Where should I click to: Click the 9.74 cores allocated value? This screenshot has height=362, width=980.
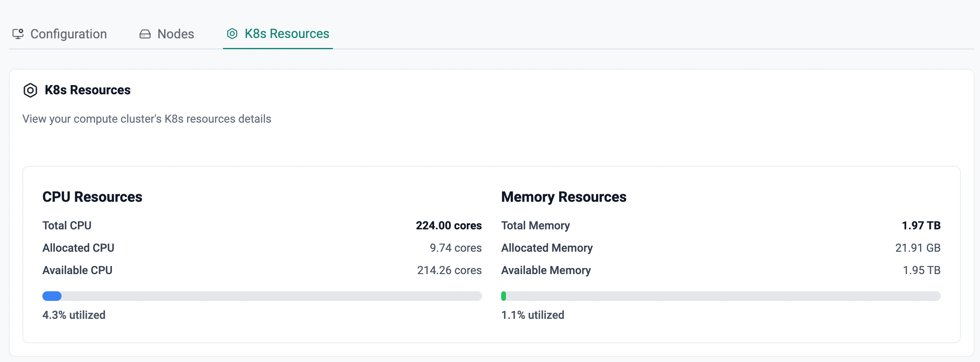(x=456, y=248)
